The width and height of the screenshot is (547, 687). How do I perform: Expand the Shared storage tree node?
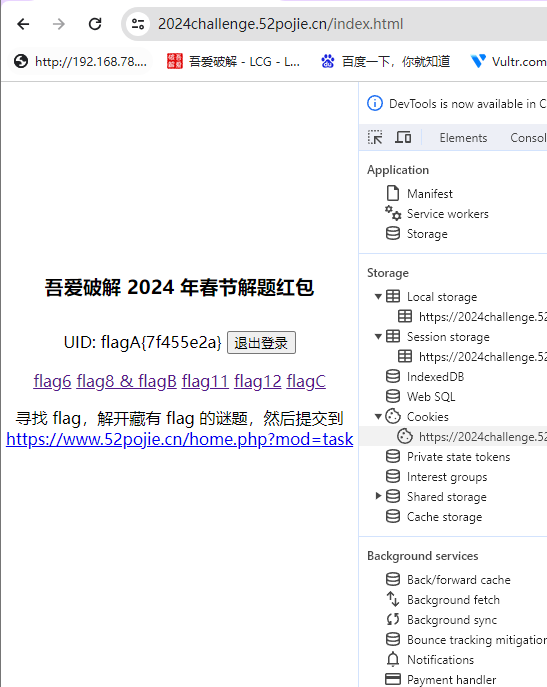click(x=378, y=496)
